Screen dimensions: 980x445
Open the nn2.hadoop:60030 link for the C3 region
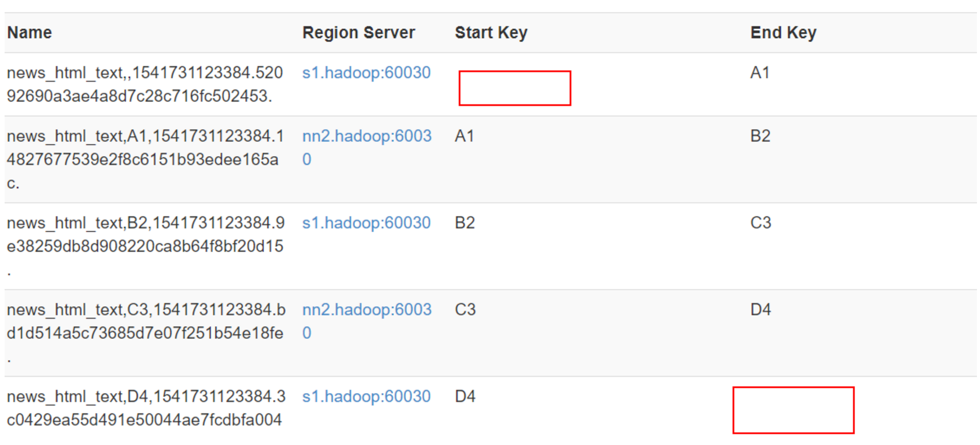click(x=367, y=322)
